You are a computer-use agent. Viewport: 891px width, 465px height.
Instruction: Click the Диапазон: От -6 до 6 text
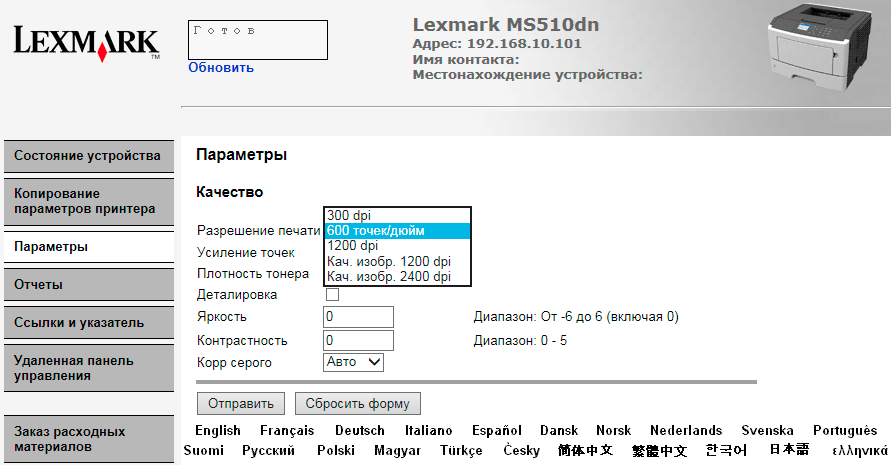point(576,317)
